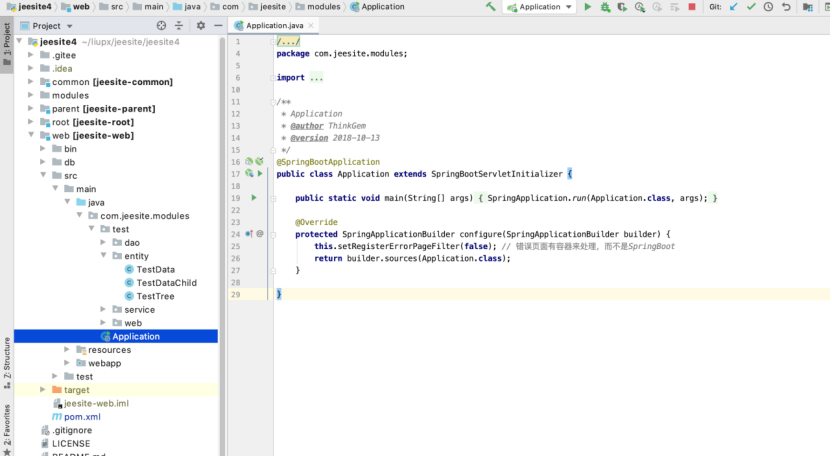The height and width of the screenshot is (458, 832).
Task: Select pom.xml file
Action: pos(76,417)
